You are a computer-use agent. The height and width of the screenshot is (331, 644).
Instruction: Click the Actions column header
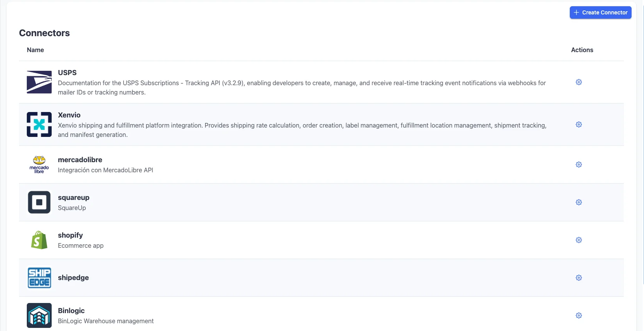point(582,50)
